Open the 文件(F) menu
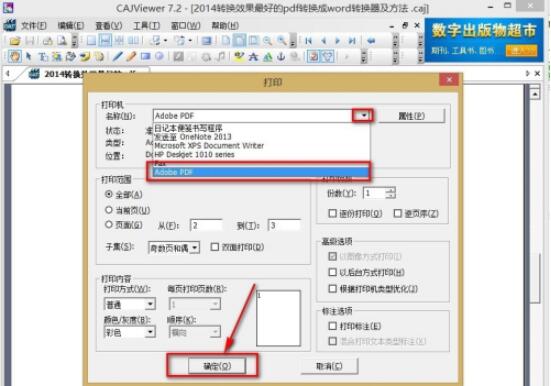551x386 pixels. tap(34, 26)
